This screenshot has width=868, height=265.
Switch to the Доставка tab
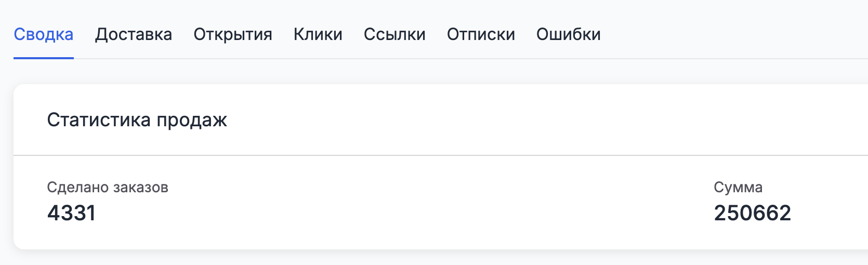134,34
